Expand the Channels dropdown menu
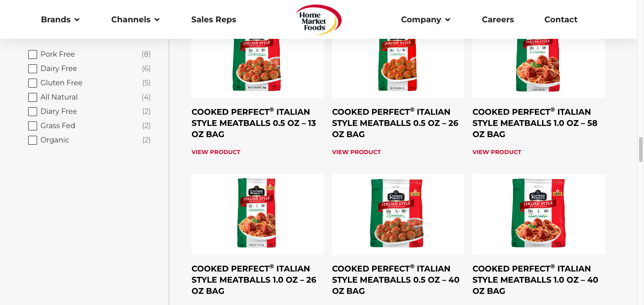This screenshot has width=644, height=305. [x=135, y=20]
